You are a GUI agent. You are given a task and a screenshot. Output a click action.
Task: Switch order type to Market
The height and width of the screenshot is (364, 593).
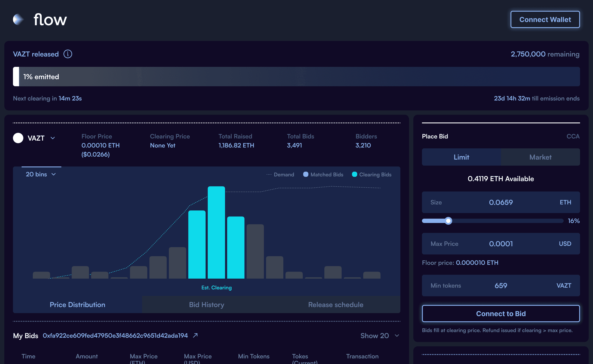click(540, 157)
